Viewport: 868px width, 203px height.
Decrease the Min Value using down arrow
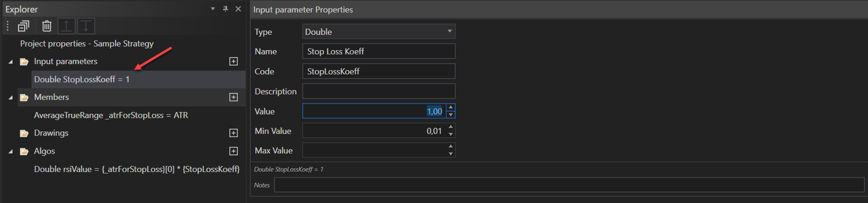point(451,134)
